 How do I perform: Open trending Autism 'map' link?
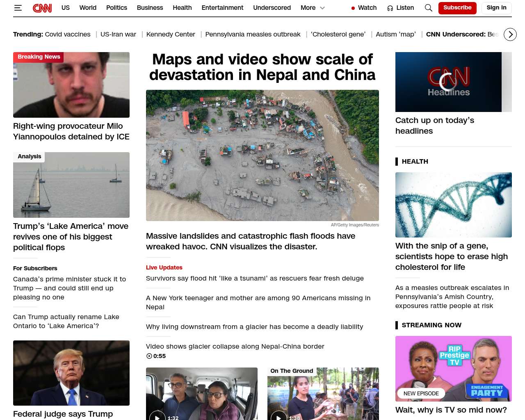click(396, 34)
